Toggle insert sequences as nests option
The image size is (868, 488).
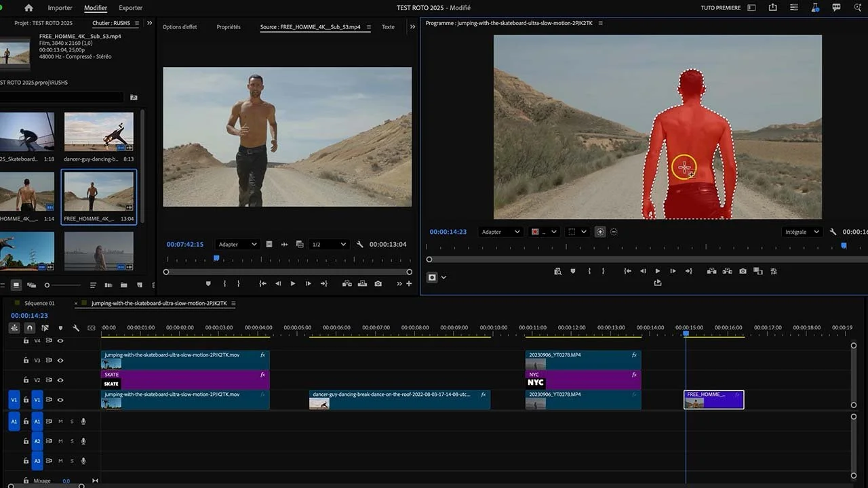(x=14, y=328)
